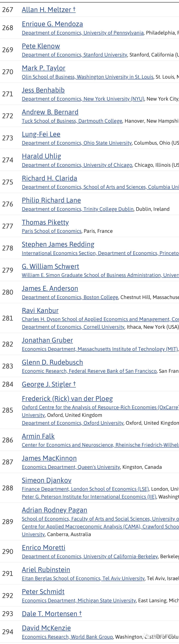Go to Trinity College Dublin economics link
Screen dimensions: 179x644
coord(78,209)
